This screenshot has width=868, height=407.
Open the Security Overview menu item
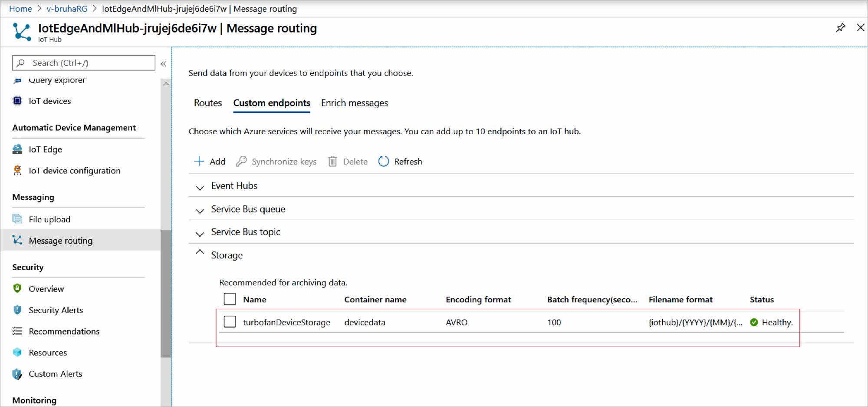pos(46,289)
